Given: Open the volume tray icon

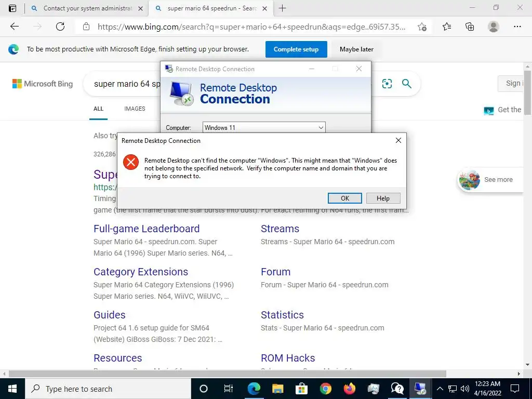Looking at the screenshot, I should 465,389.
